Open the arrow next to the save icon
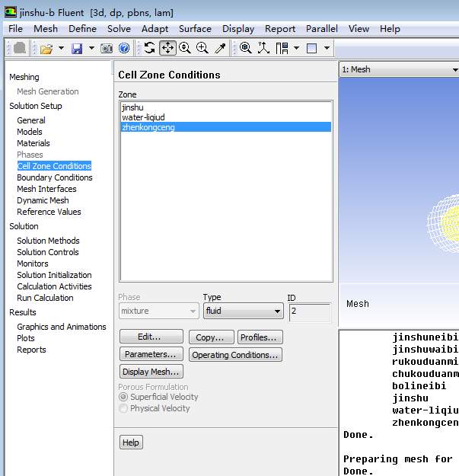 91,48
